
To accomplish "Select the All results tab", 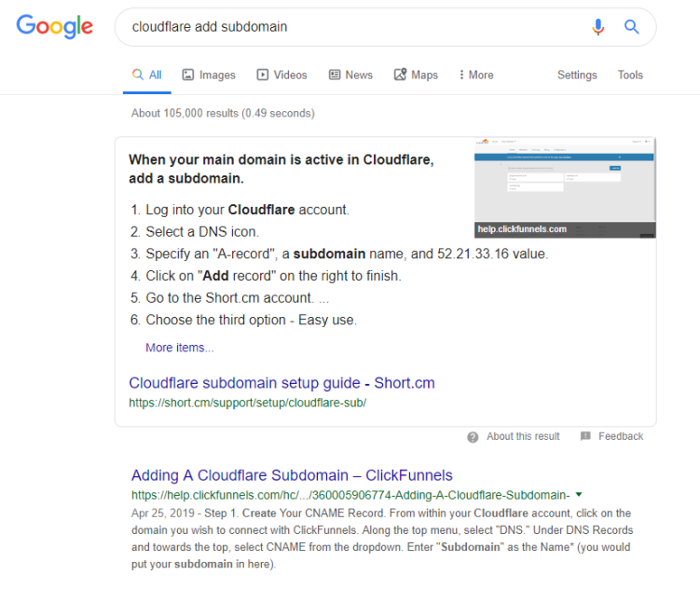I will click(x=146, y=75).
